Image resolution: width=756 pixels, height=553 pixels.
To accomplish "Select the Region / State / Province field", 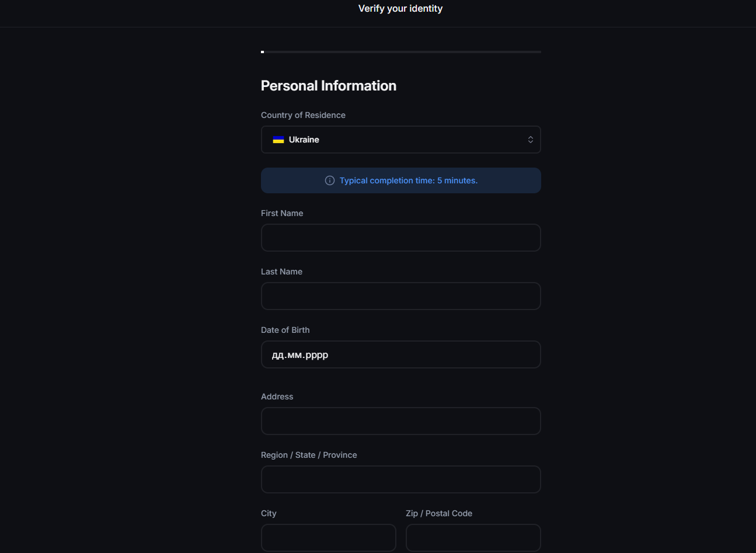I will point(400,479).
